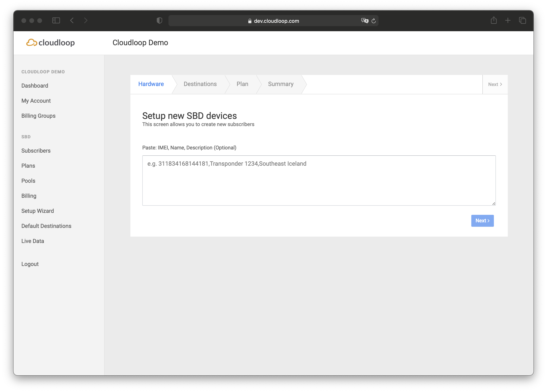
Task: Open the Summary step tab
Action: point(280,84)
